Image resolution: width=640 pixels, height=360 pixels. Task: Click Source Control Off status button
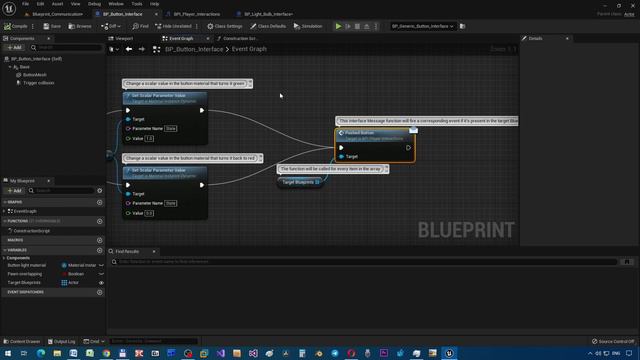(613, 341)
